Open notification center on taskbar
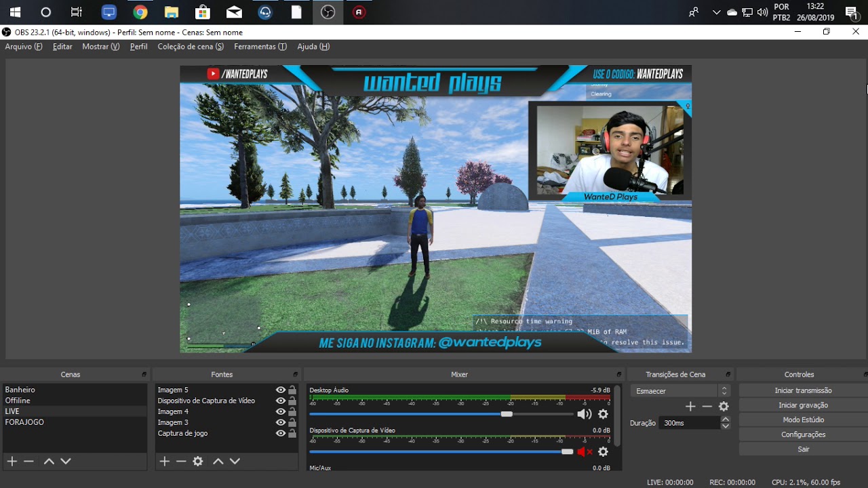 [852, 12]
